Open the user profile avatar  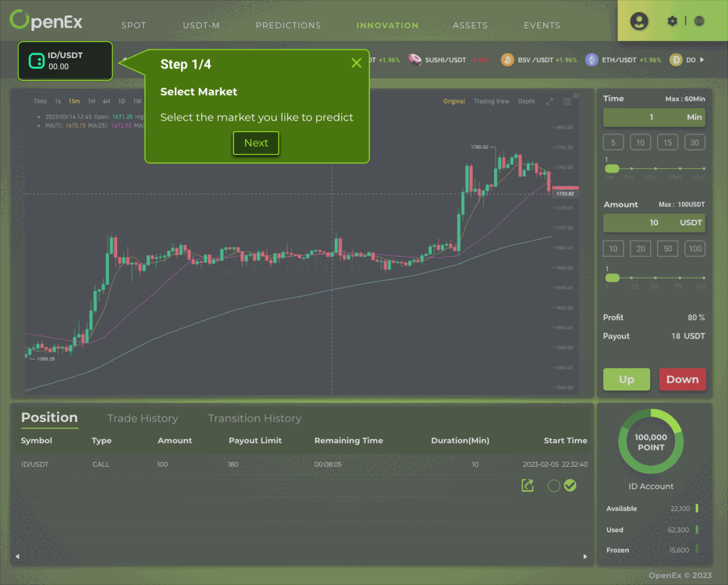click(x=639, y=21)
